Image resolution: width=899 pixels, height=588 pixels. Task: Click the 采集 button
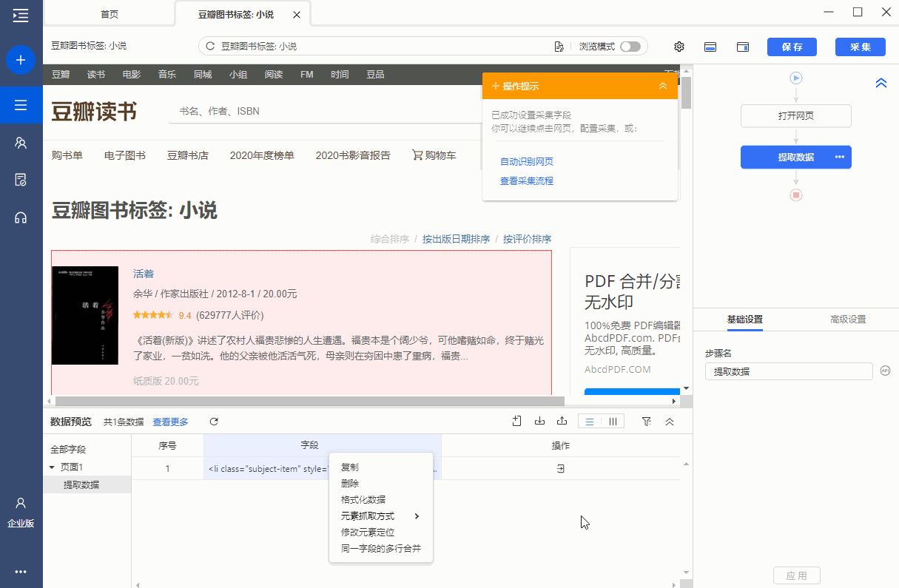tap(861, 47)
